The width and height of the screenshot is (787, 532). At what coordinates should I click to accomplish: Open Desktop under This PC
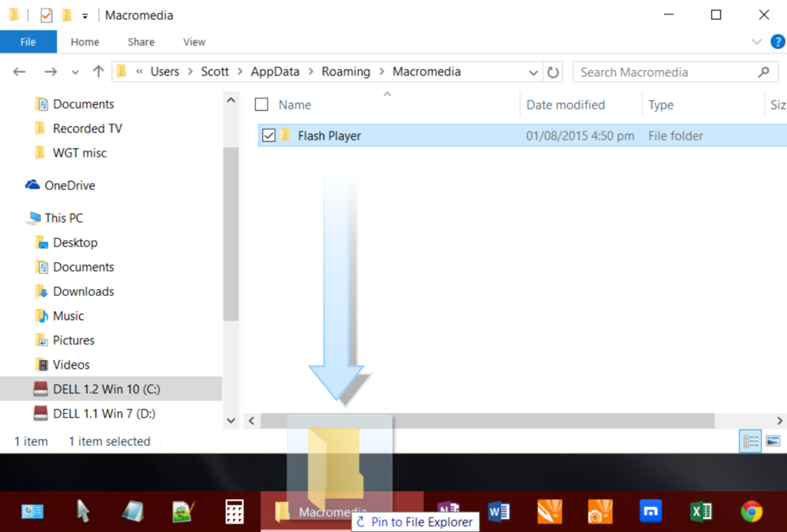[x=75, y=243]
